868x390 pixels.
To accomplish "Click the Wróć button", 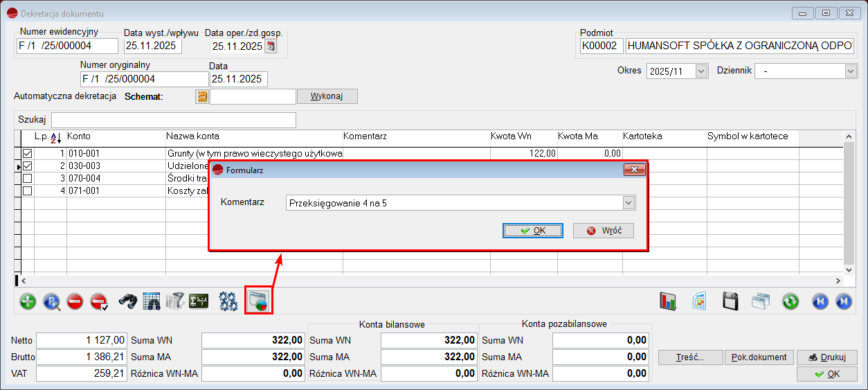I will 603,231.
